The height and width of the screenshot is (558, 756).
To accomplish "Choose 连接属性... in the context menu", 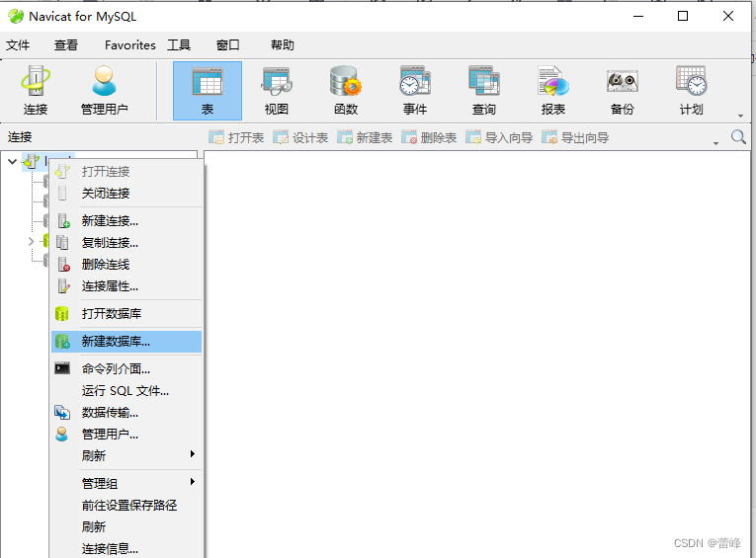I will (x=126, y=286).
